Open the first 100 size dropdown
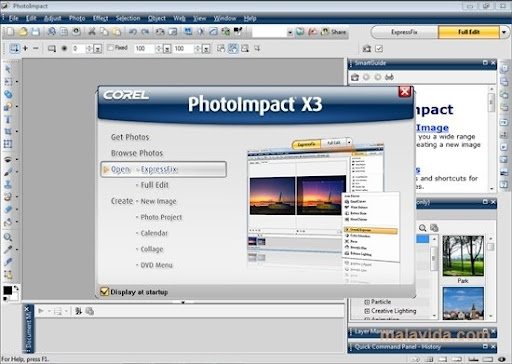The height and width of the screenshot is (364, 512). point(167,49)
